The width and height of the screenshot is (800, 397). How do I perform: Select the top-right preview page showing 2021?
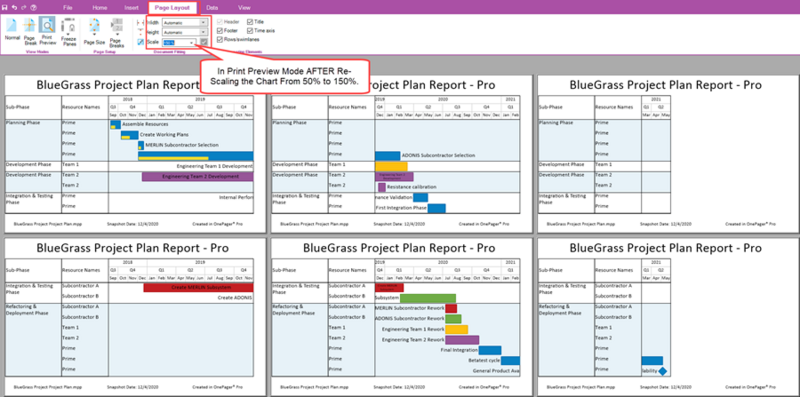click(x=668, y=154)
